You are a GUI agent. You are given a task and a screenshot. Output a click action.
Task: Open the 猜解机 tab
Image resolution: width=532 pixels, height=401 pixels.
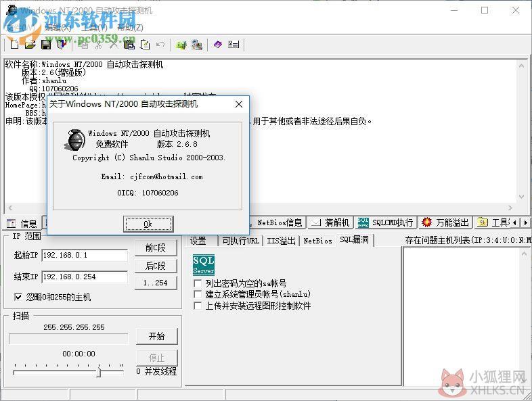(330, 222)
